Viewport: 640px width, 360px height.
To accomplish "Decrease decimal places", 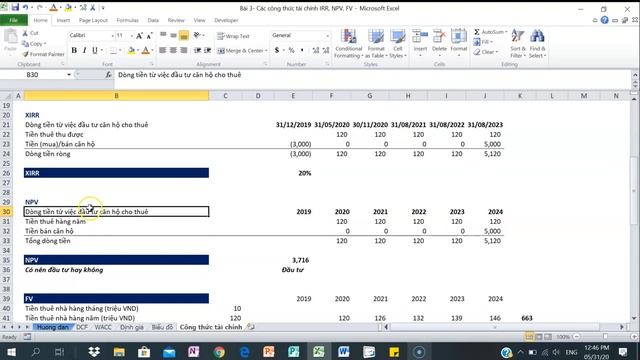I will (326, 50).
